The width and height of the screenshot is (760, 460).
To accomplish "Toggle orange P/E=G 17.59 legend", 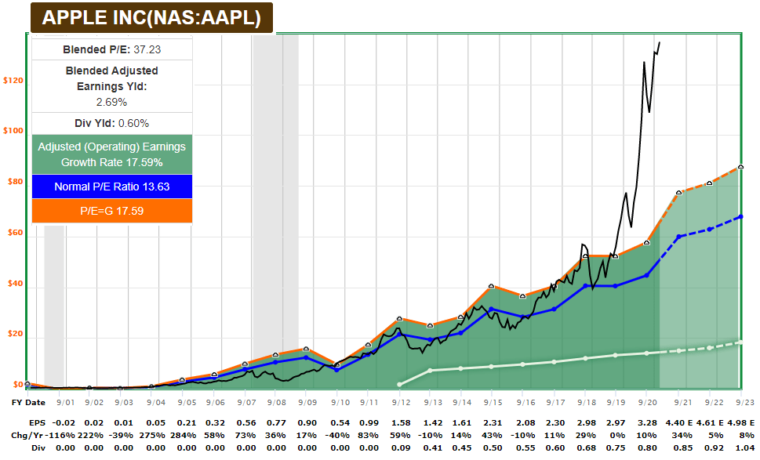I will [112, 211].
